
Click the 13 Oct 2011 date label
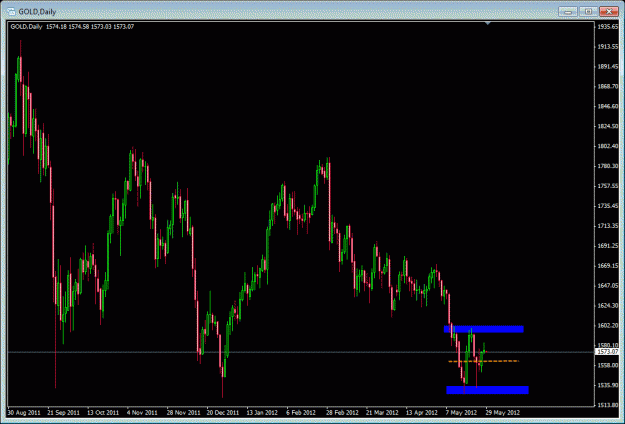(103, 412)
